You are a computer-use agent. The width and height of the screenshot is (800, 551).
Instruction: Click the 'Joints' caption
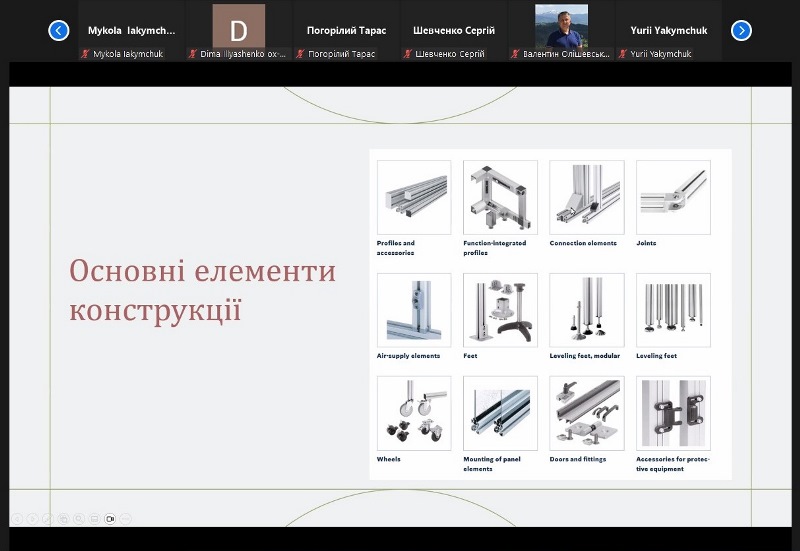point(646,243)
